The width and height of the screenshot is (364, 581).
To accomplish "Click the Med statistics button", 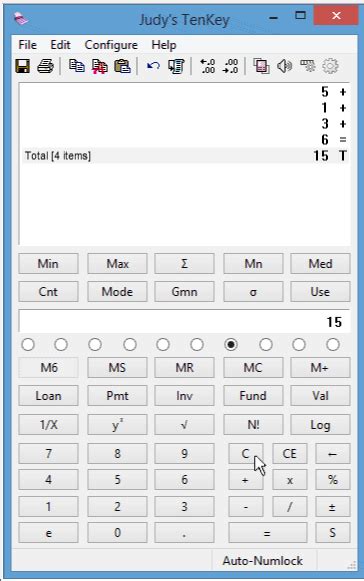I will pos(320,264).
